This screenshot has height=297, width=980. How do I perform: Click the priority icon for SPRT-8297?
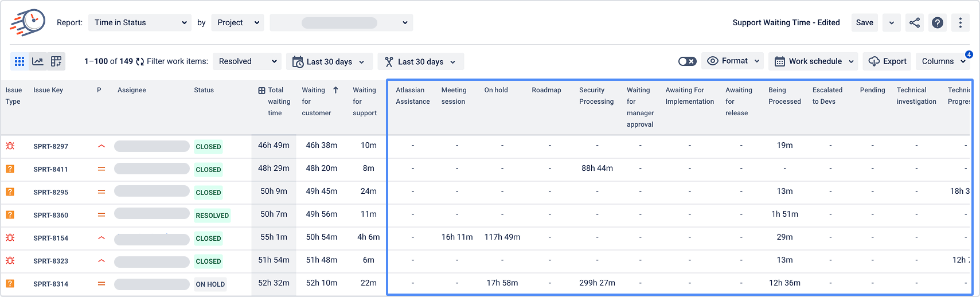(101, 146)
